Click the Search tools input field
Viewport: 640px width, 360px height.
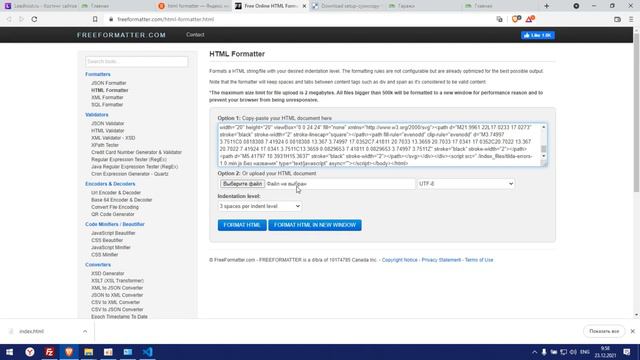pos(137,62)
